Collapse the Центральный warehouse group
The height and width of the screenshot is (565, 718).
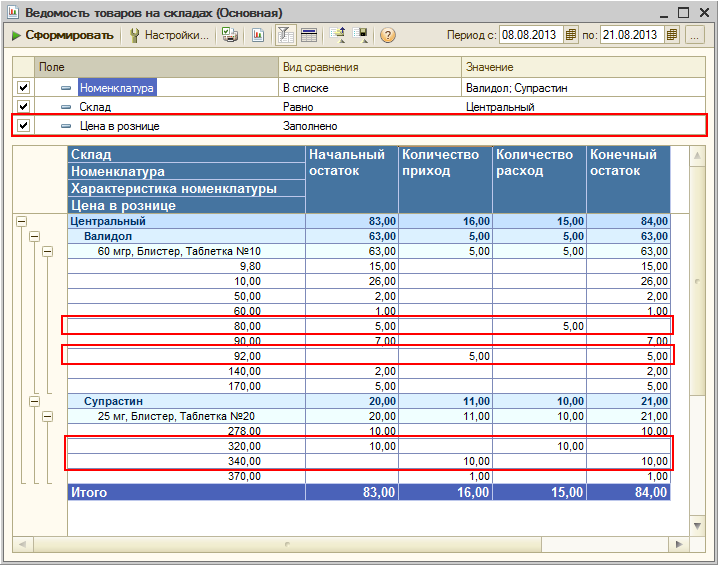pyautogui.click(x=21, y=221)
